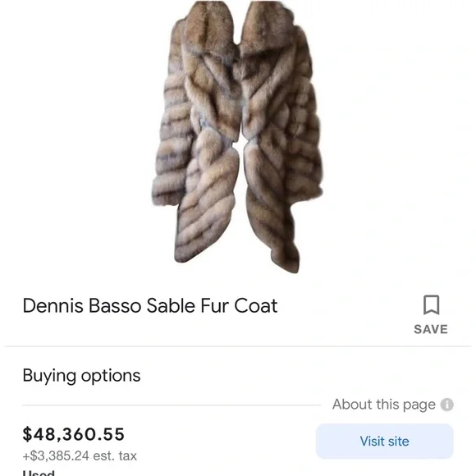476x476 pixels.
Task: Click the word Basso in the title
Action: coord(115,305)
